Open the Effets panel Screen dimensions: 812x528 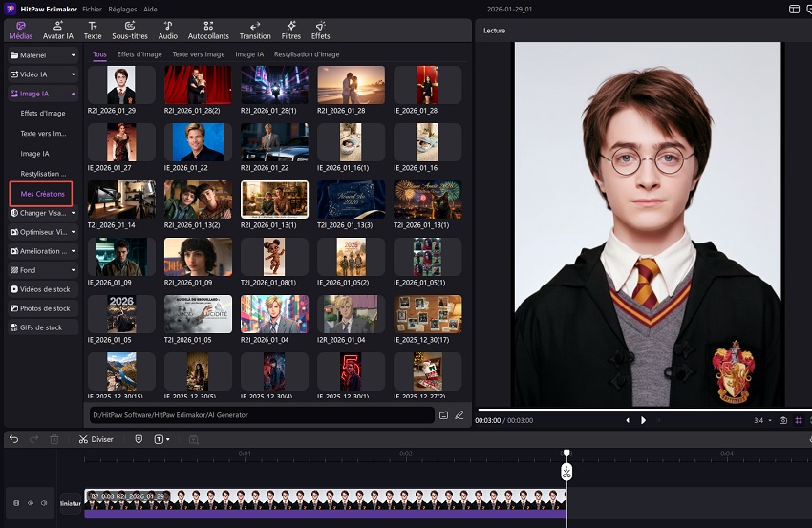coord(321,31)
